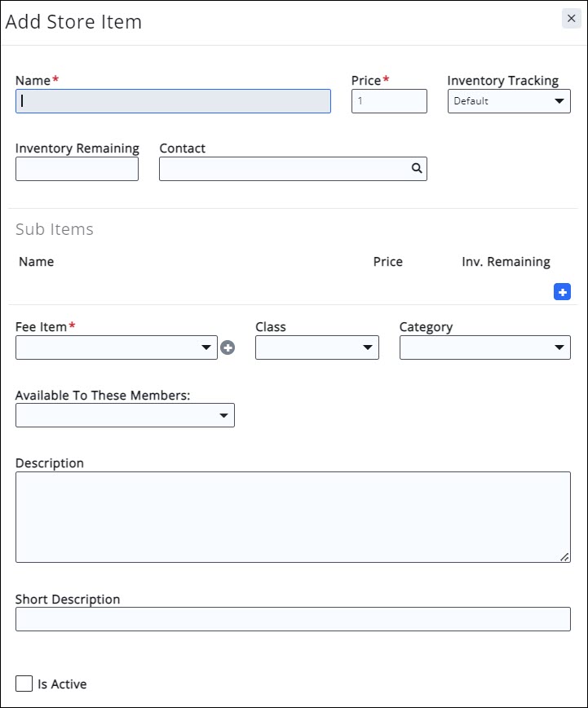Image resolution: width=588 pixels, height=708 pixels.
Task: Click the blue plus icon to add sub item
Action: click(x=562, y=292)
